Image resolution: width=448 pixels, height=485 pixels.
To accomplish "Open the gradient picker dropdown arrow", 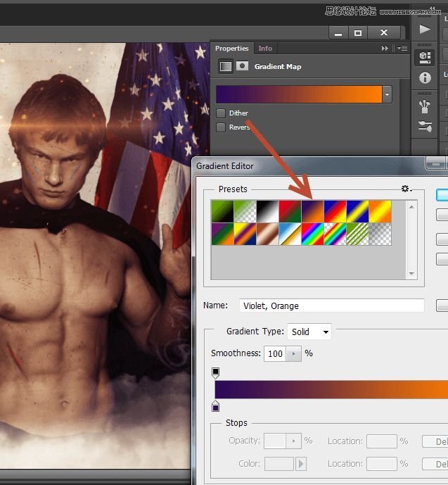I will (x=387, y=94).
